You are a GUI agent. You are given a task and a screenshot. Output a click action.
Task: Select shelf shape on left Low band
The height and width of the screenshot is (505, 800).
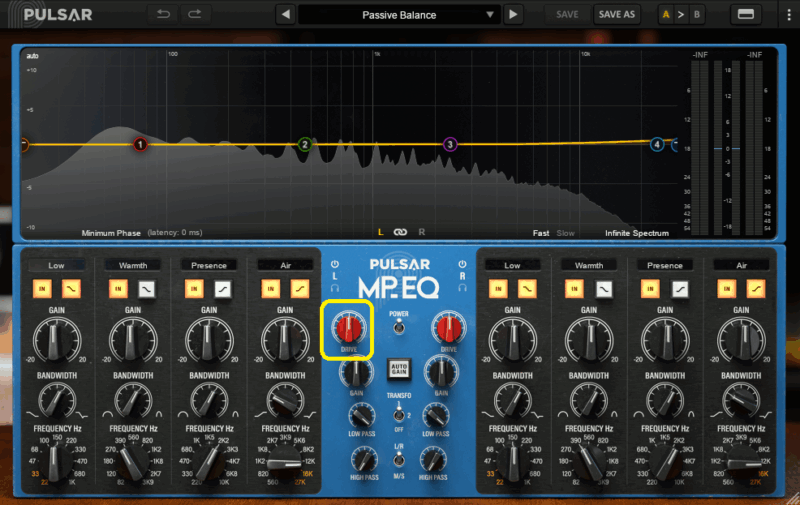pyautogui.click(x=71, y=288)
